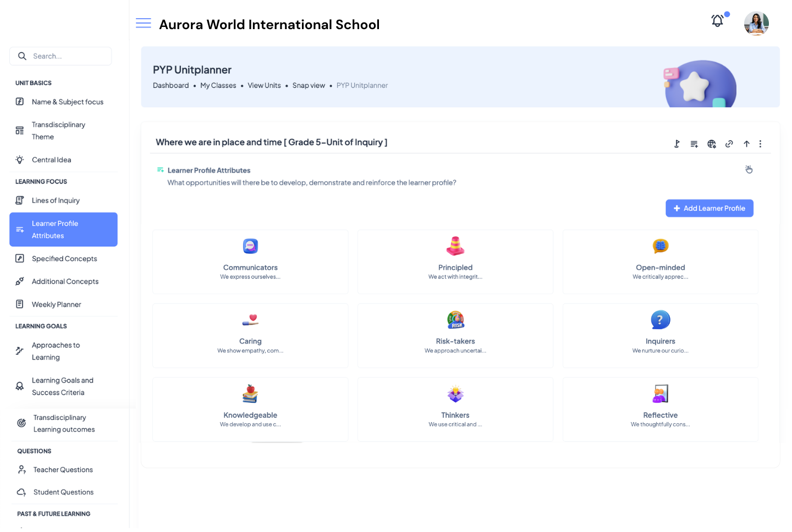Open Snap view breadcrumb link
The image size is (792, 532).
(309, 86)
